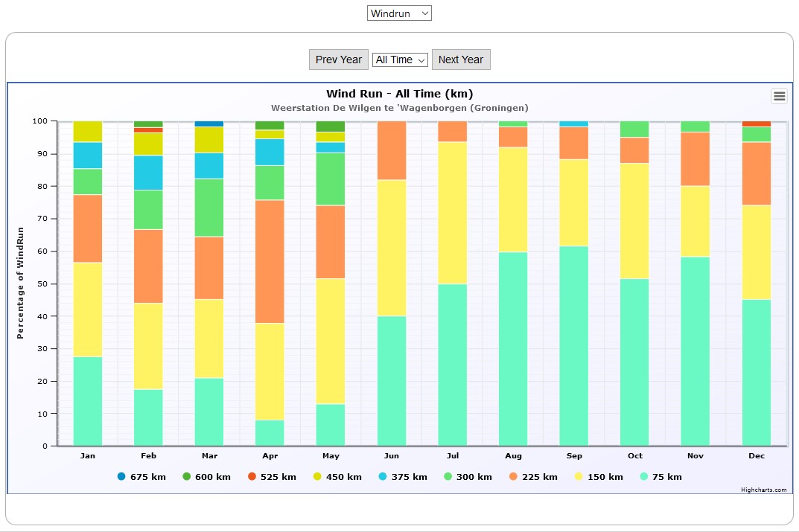799x532 pixels.
Task: Click the 150 km legend marker dot
Action: pyautogui.click(x=579, y=477)
